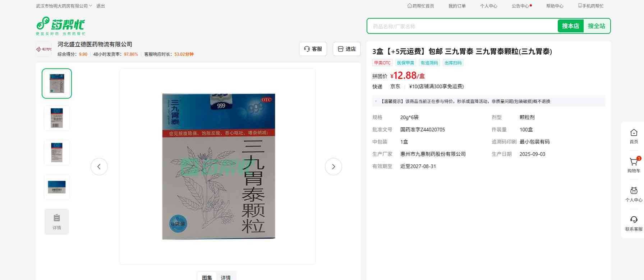This screenshot has height=280, width=644.
Task: Enter the store via 进店 button
Action: click(x=346, y=49)
